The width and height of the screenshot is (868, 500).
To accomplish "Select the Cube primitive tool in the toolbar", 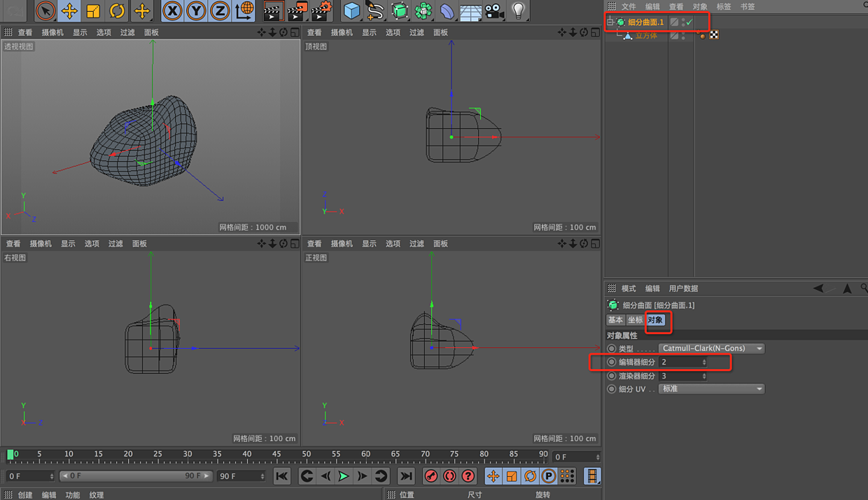I will pos(352,11).
